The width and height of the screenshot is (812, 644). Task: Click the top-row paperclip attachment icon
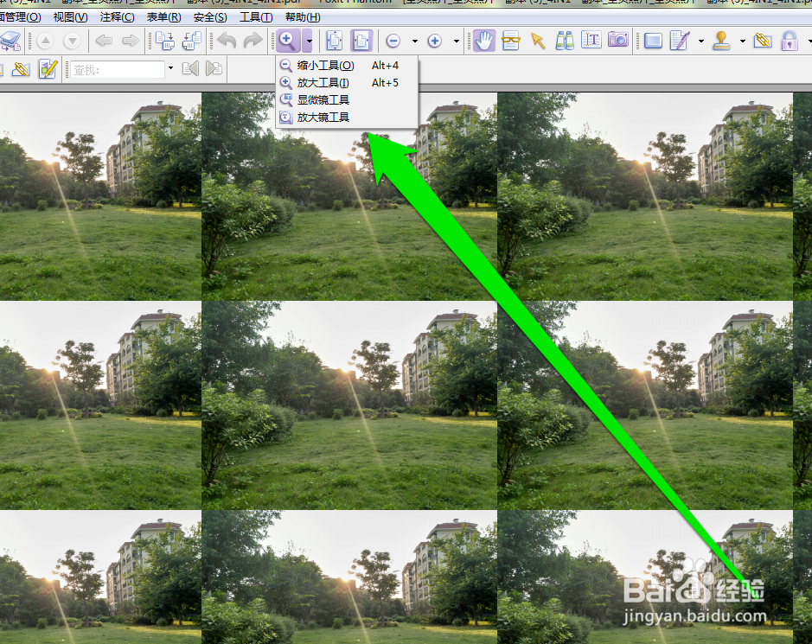tap(763, 41)
